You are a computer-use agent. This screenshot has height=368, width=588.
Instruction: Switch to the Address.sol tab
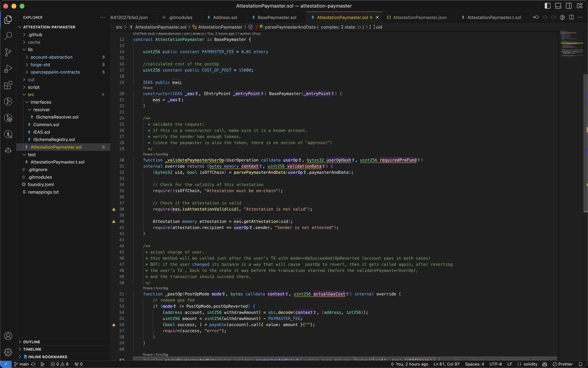(225, 17)
